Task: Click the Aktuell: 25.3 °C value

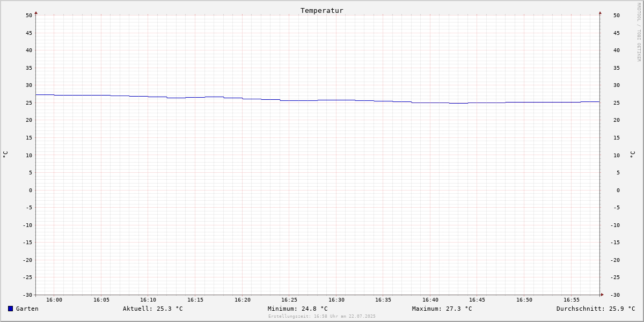Action: pyautogui.click(x=153, y=309)
